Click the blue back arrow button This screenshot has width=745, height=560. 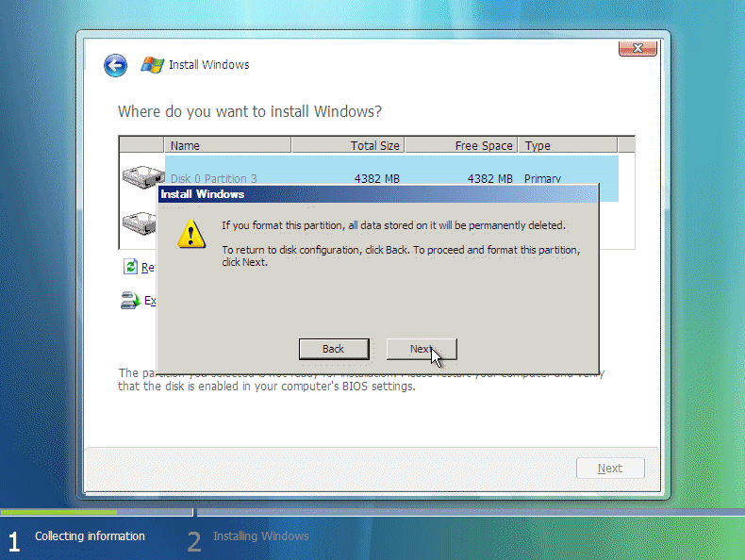point(115,65)
